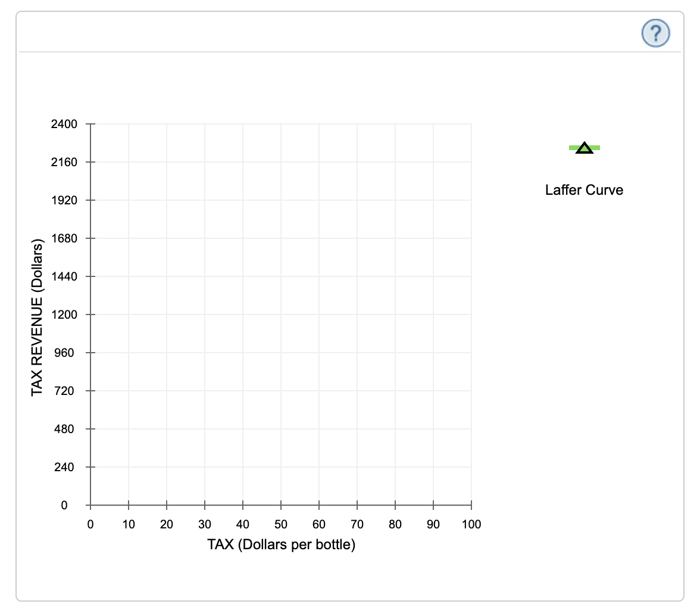Click the 'TAX REVENUE (Dollars)' axis title
The image size is (700, 610).
[37, 318]
